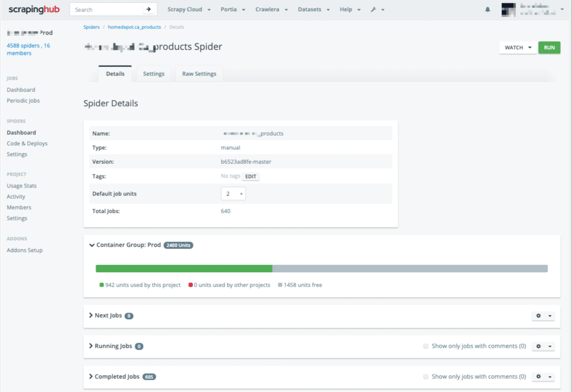This screenshot has height=392, width=572.
Task: Open the Default job units dropdown
Action: tap(233, 194)
